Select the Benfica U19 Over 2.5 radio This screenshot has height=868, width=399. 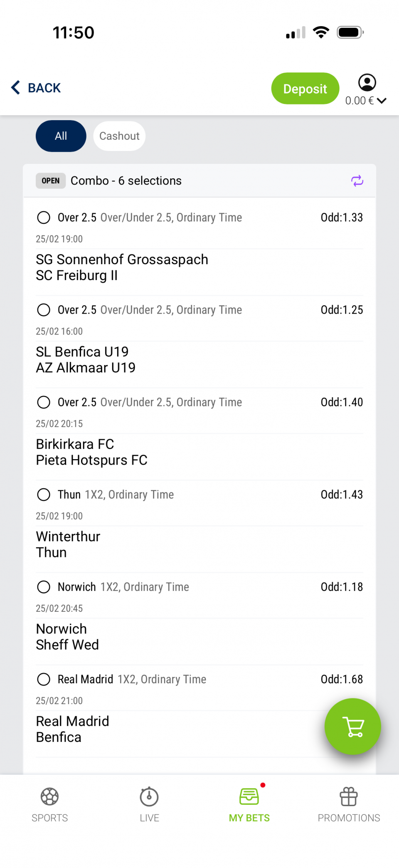point(44,310)
